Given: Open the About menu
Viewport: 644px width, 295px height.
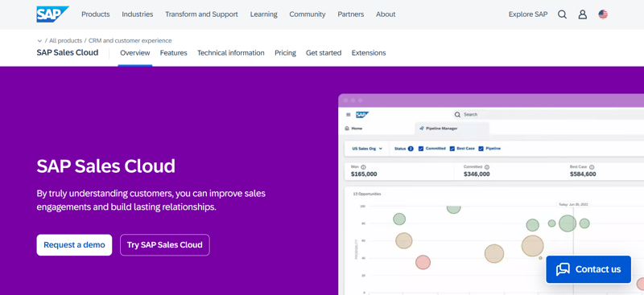Looking at the screenshot, I should 386,14.
